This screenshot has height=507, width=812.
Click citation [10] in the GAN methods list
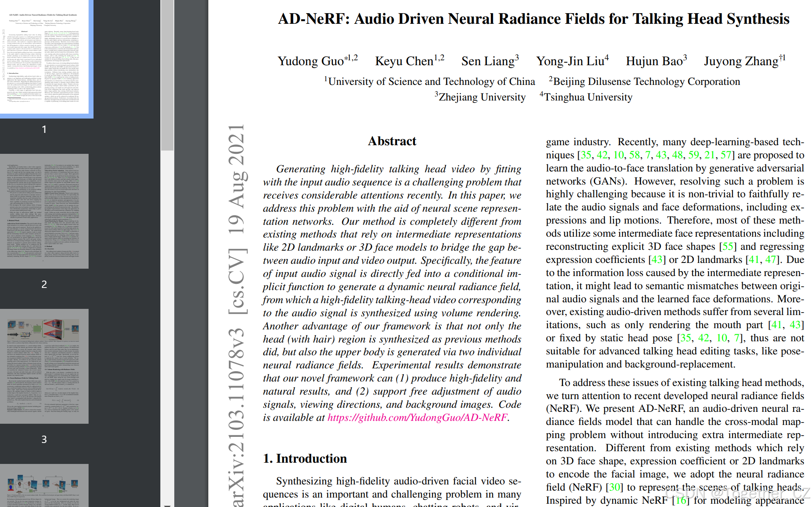[619, 155]
